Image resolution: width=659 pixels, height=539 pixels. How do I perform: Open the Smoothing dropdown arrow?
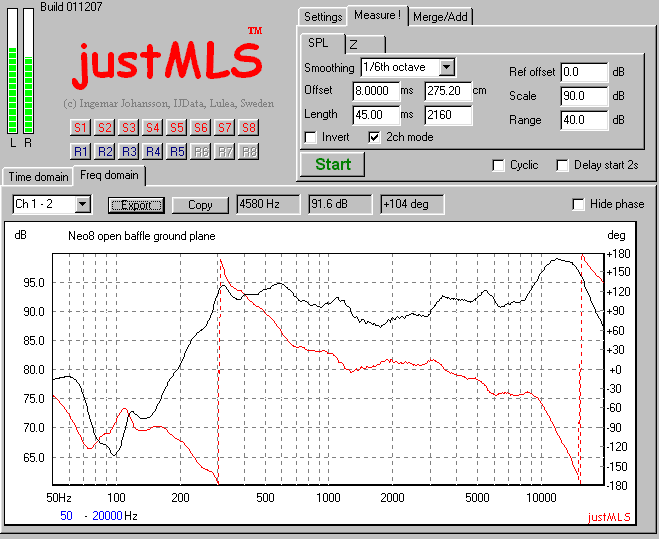446,67
